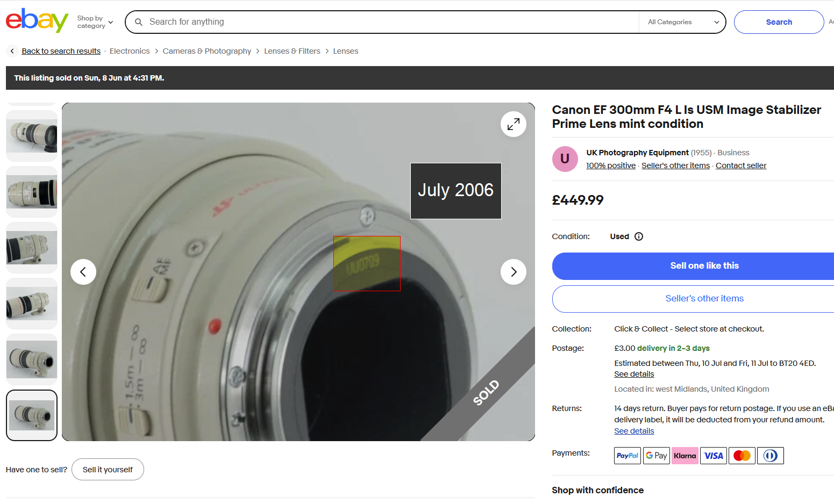The height and width of the screenshot is (504, 834).
Task: Open the Electronics breadcrumb
Action: pyautogui.click(x=130, y=51)
